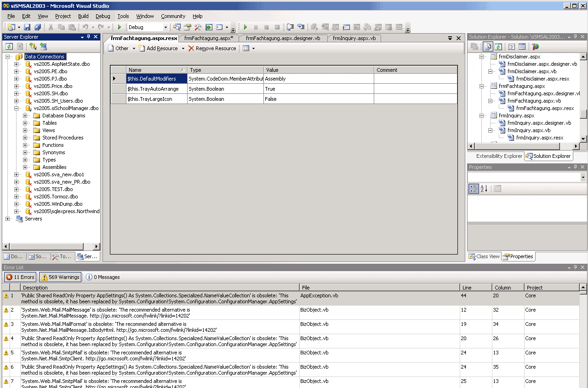Toggle Show All Files in Solution Explorer
The width and height of the screenshot is (588, 388).
pos(488,46)
